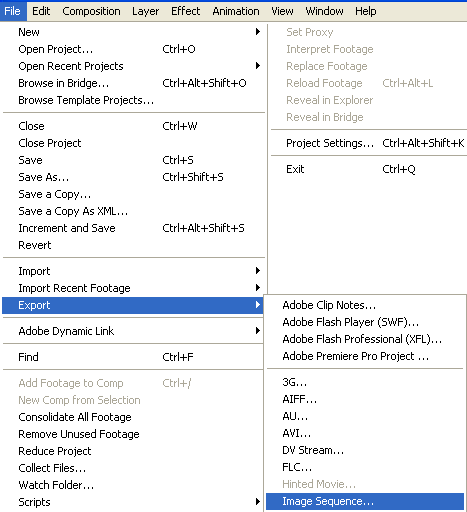Select Watch Folder...
Image resolution: width=467 pixels, height=512 pixels.
[133, 485]
